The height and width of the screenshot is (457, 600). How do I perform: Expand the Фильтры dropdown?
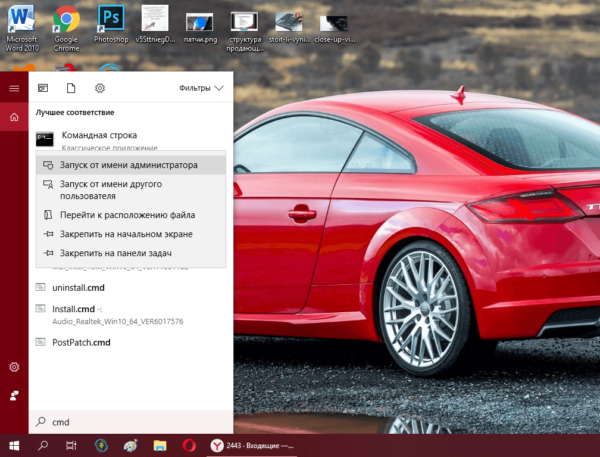click(x=201, y=88)
